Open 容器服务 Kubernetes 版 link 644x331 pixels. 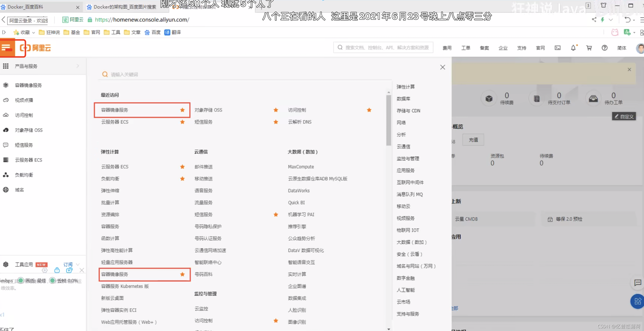[125, 286]
